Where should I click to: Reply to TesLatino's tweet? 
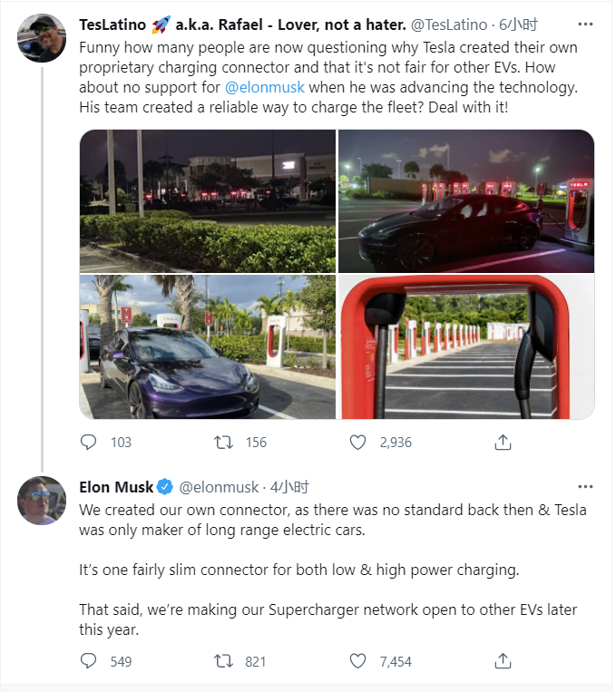[89, 442]
